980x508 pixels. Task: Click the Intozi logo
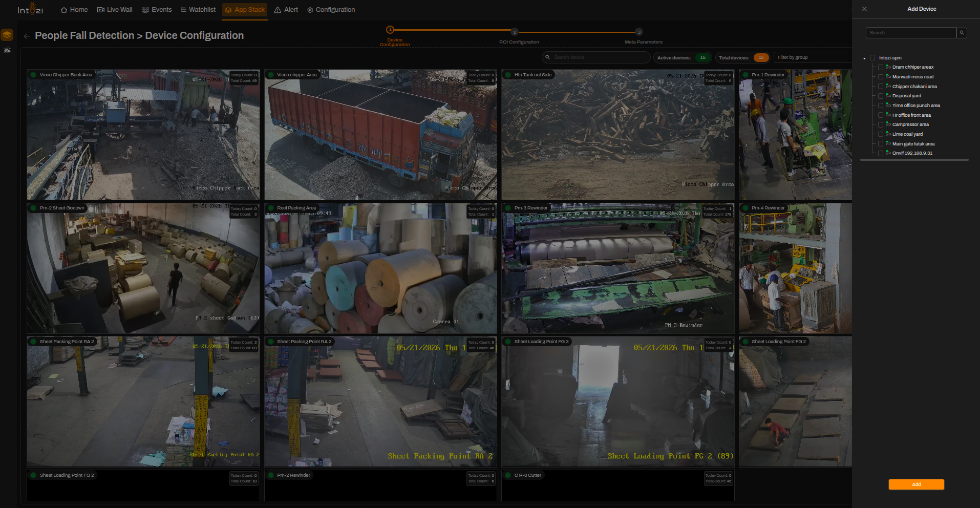(x=30, y=9)
